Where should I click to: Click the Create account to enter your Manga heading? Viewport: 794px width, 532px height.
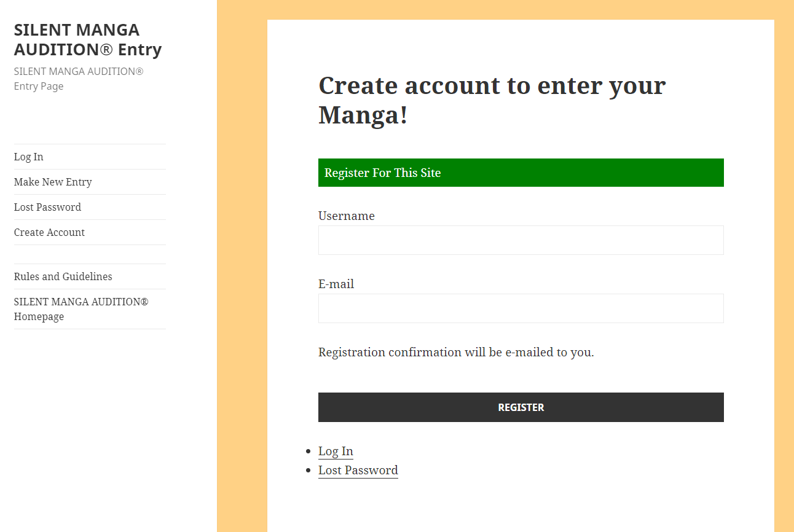[x=492, y=100]
